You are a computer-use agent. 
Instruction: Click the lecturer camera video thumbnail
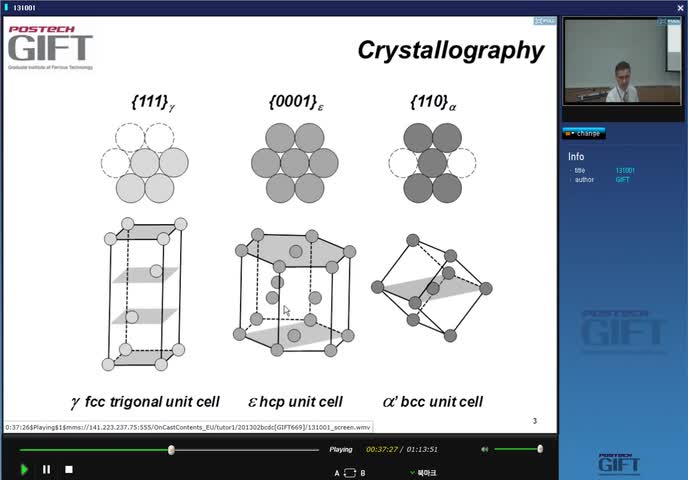(622, 61)
